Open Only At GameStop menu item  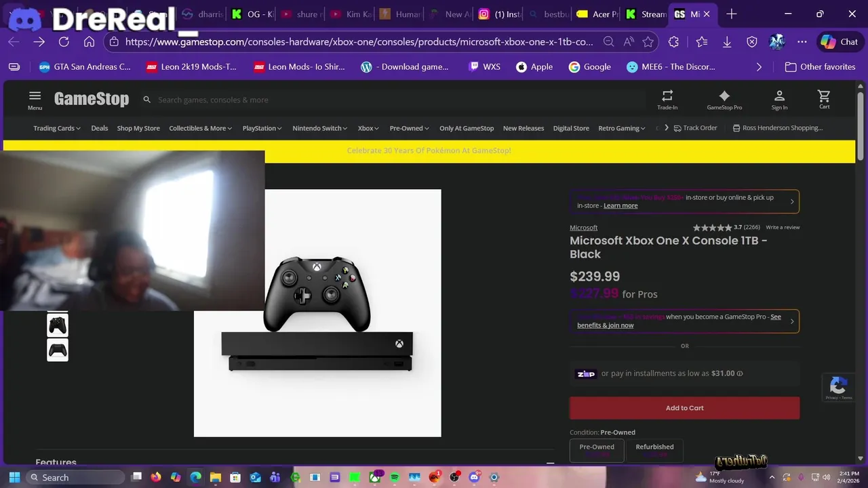pos(467,128)
